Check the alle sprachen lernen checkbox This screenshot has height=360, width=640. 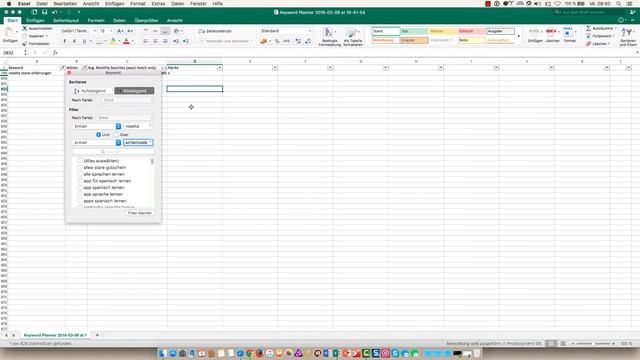(x=80, y=174)
